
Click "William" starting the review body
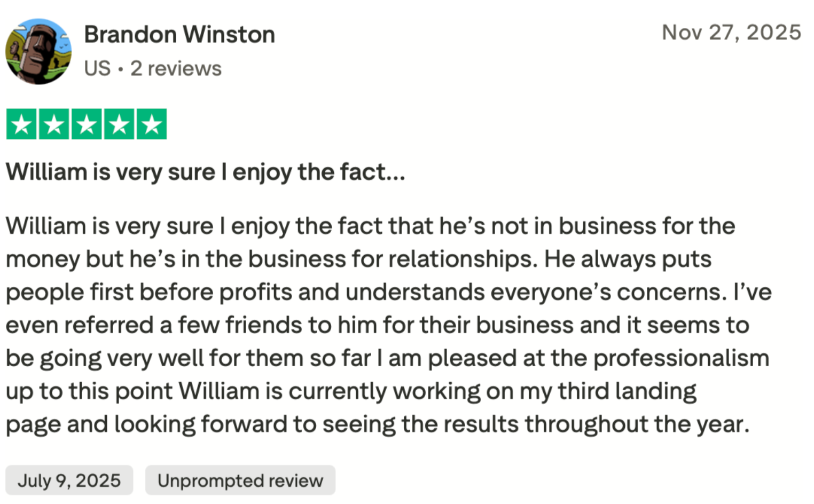(x=46, y=226)
